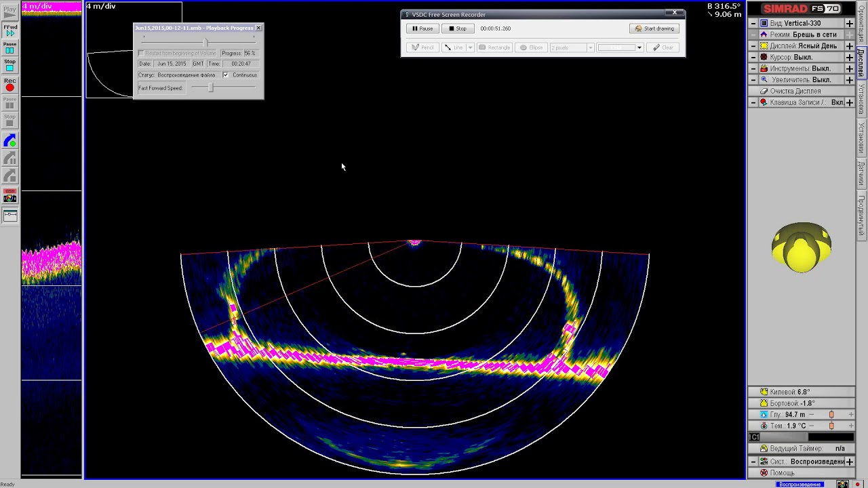
Task: Click Start drawing in VSDC recorder
Action: click(x=654, y=28)
